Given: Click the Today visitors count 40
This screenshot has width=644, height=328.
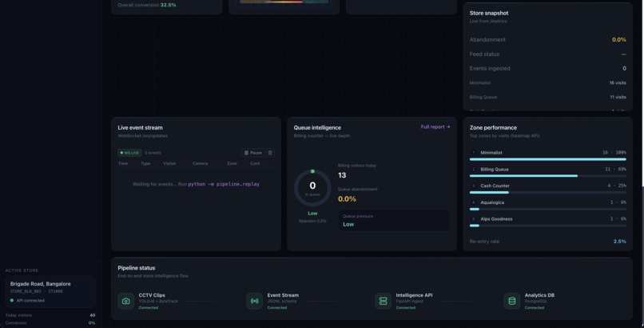Looking at the screenshot, I should tap(93, 315).
